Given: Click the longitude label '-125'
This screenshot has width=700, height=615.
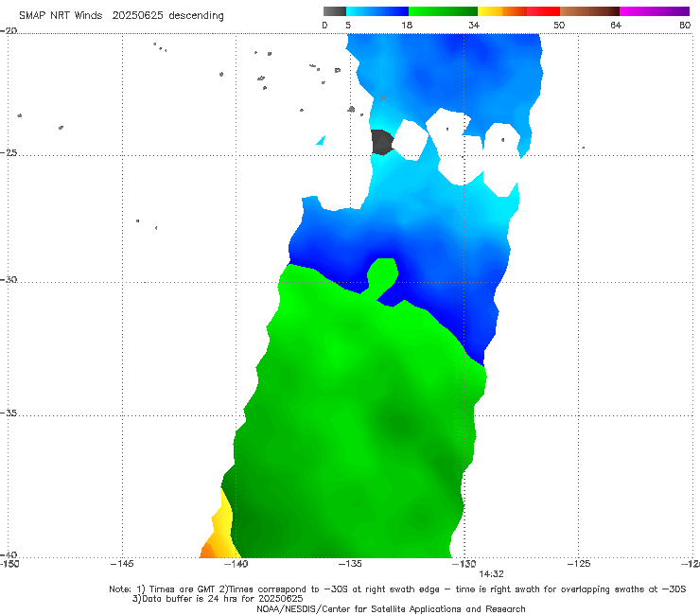Looking at the screenshot, I should tap(579, 564).
